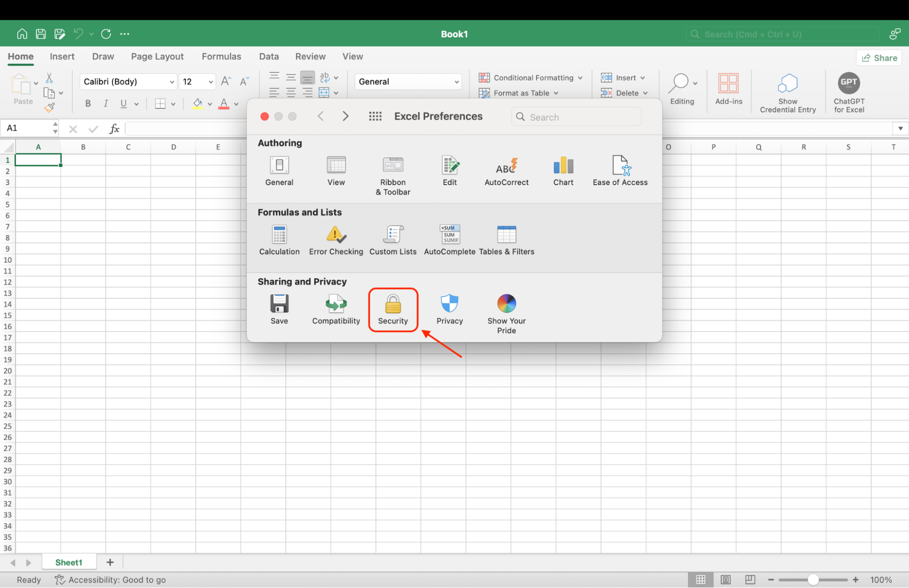The width and height of the screenshot is (909, 588).
Task: Open the Chart preferences icon
Action: [x=563, y=171]
